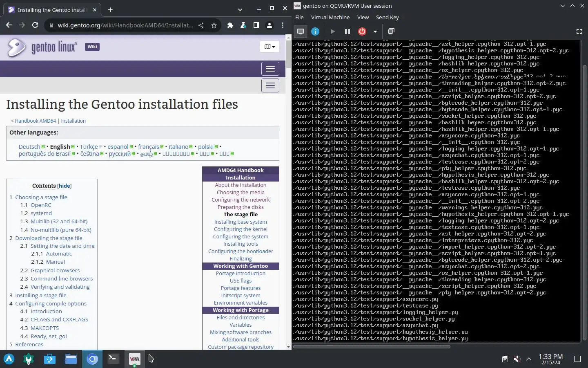Open software store taskbar icon
Viewport: 588px width, 368px height.
click(x=50, y=359)
